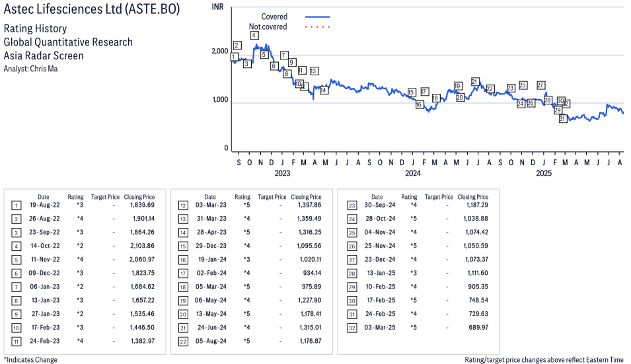
Task: Click the 'Covered' legend label
Action: click(274, 17)
